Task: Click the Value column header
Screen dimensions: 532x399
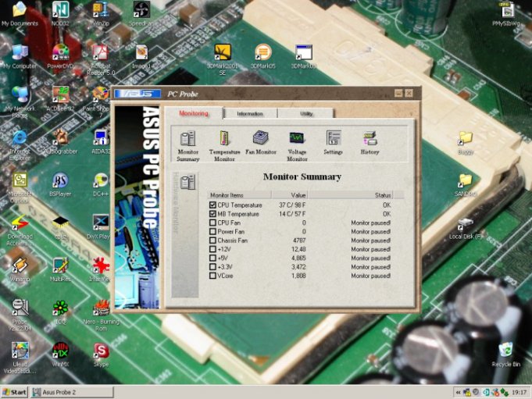Action: pos(289,195)
